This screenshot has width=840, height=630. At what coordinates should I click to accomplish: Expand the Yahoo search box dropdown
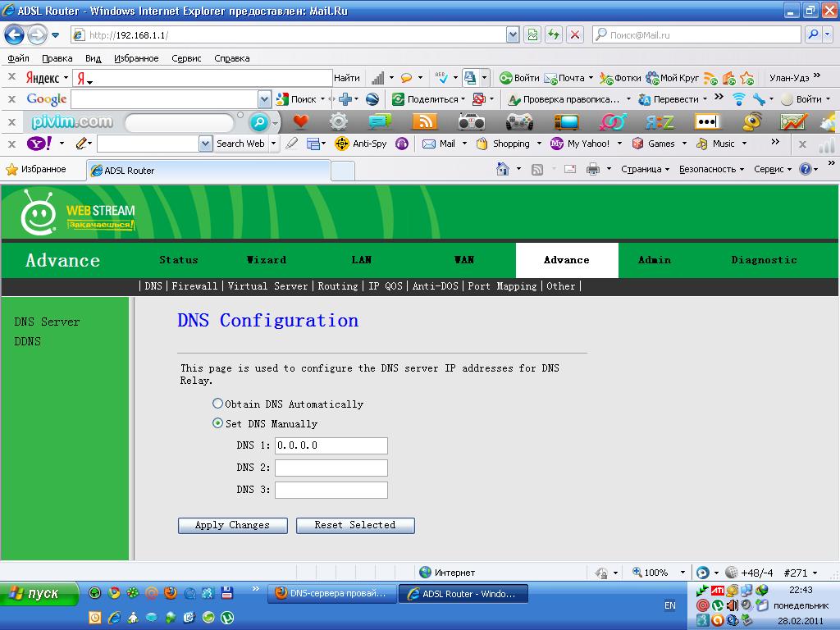click(205, 144)
